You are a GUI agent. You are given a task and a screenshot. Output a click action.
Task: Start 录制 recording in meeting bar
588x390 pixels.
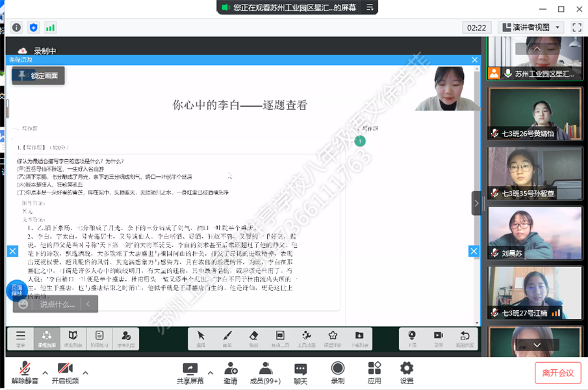pyautogui.click(x=337, y=372)
